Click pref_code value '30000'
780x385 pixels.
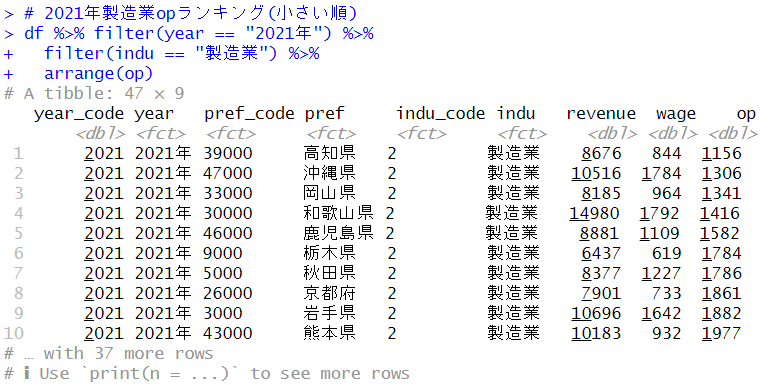[x=228, y=213]
